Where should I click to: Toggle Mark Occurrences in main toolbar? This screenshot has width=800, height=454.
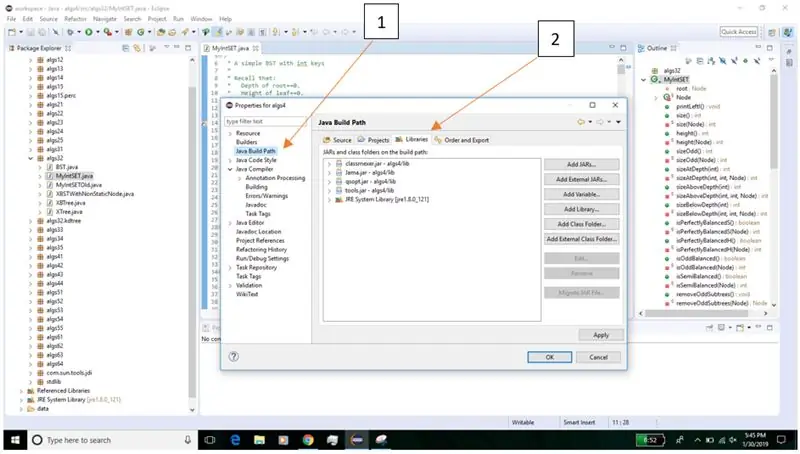click(218, 32)
